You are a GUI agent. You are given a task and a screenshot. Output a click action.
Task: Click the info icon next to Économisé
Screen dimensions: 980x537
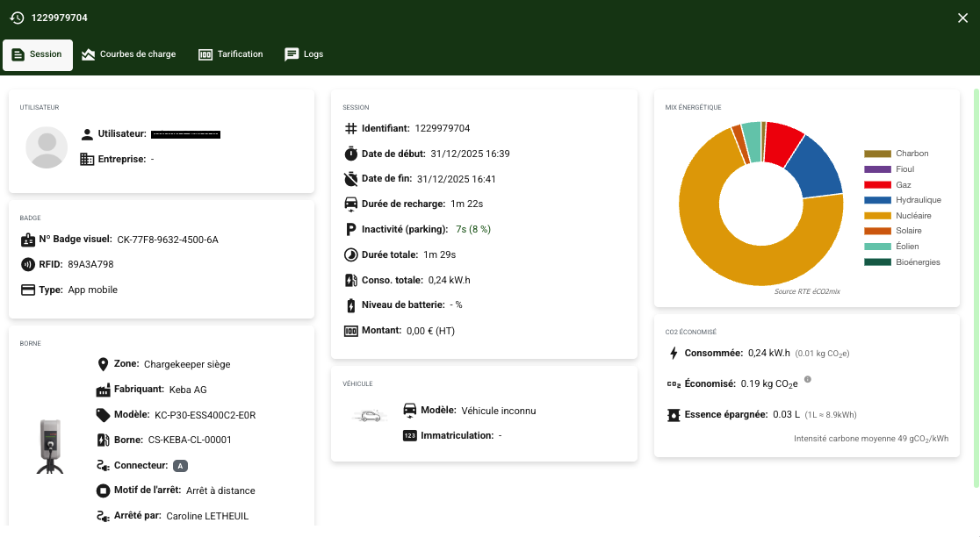pos(807,380)
